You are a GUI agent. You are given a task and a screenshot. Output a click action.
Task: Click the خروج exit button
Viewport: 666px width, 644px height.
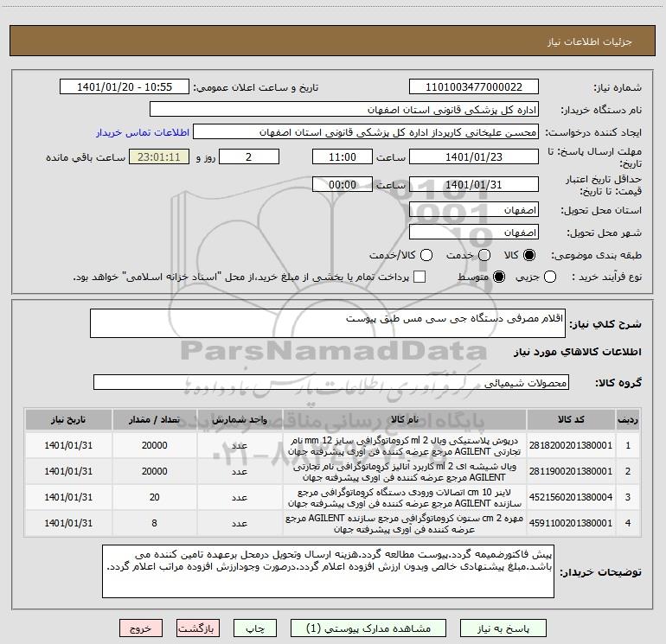coord(141,628)
